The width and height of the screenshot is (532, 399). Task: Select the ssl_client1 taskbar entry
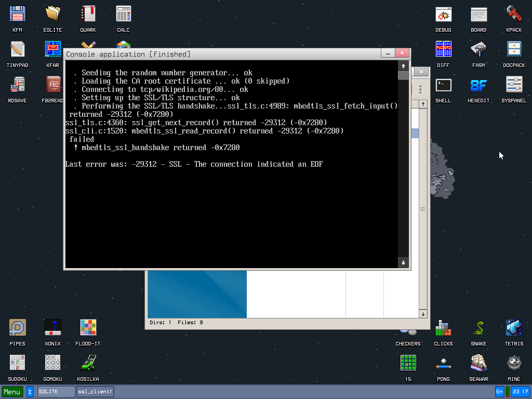tap(95, 391)
